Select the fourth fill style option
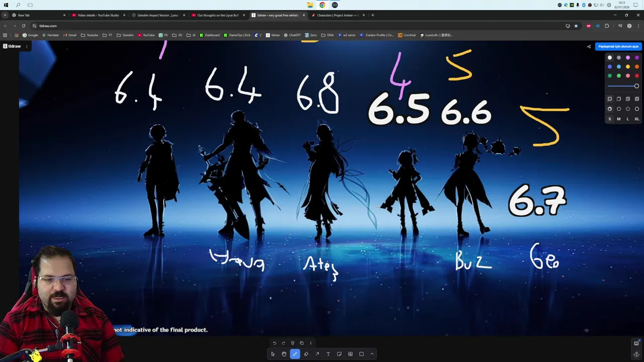Viewport: 644px width, 362px height. click(x=637, y=99)
